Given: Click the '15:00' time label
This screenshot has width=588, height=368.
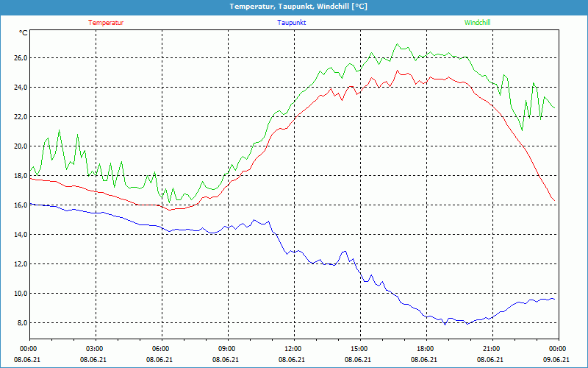Looking at the screenshot, I should pyautogui.click(x=360, y=349).
